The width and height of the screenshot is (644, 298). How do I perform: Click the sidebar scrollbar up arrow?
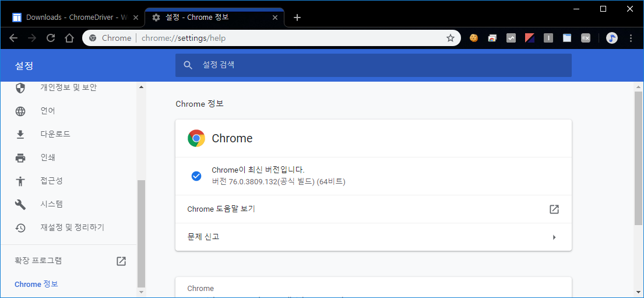[x=141, y=87]
